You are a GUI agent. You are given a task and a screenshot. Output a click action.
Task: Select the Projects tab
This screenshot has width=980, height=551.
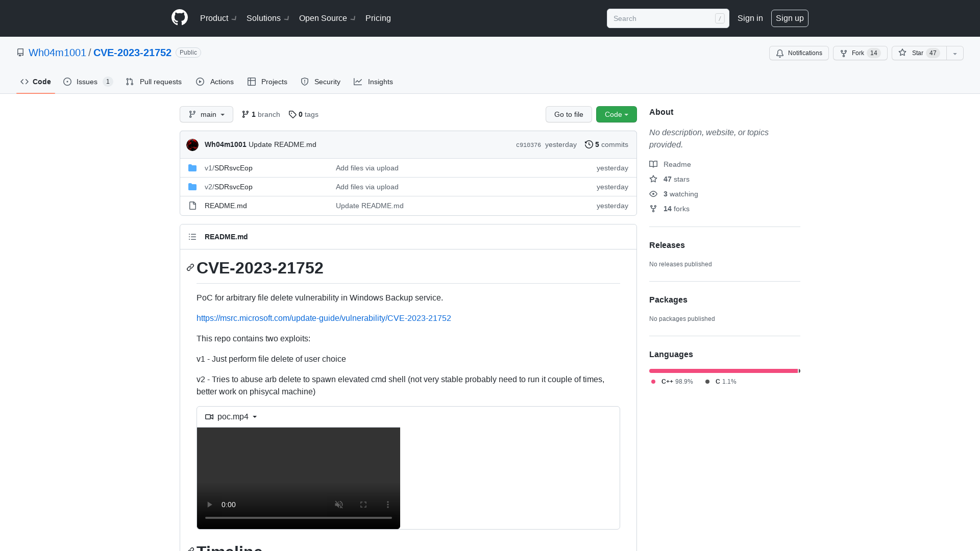click(267, 82)
